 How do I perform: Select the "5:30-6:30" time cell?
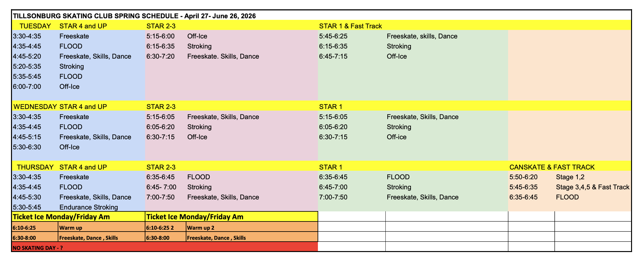click(x=27, y=147)
